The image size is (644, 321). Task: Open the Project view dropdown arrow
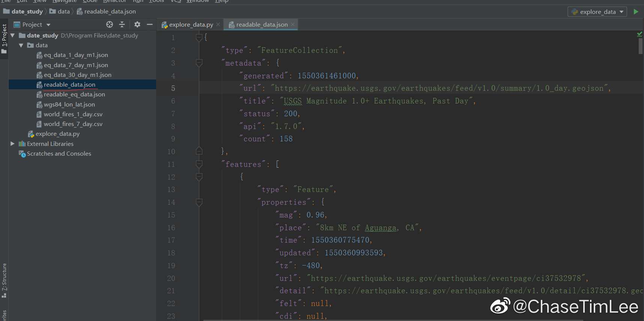48,25
